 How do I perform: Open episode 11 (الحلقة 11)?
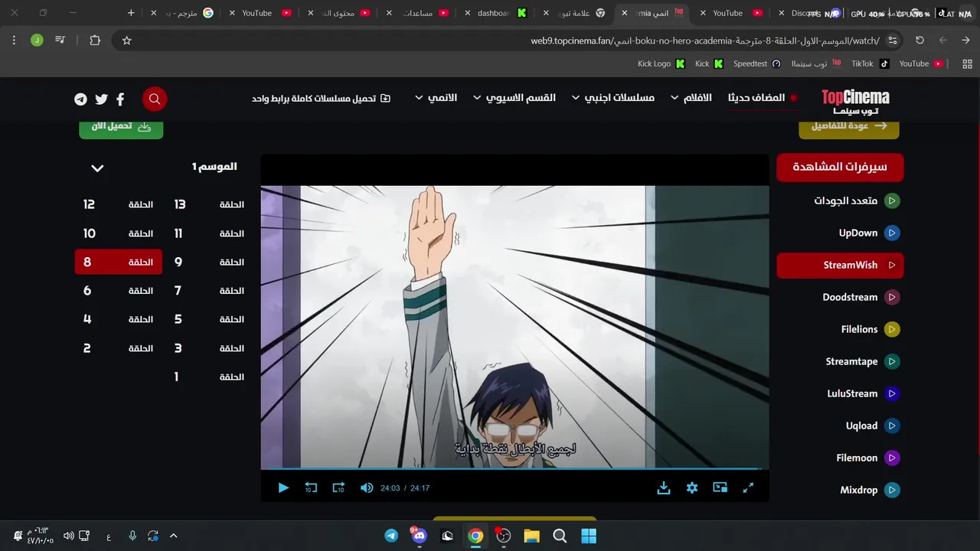pyautogui.click(x=209, y=233)
